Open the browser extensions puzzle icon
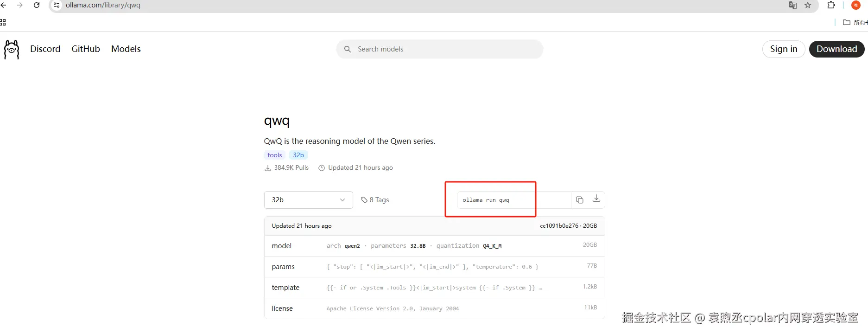Viewport: 868px width, 334px height. tap(831, 5)
